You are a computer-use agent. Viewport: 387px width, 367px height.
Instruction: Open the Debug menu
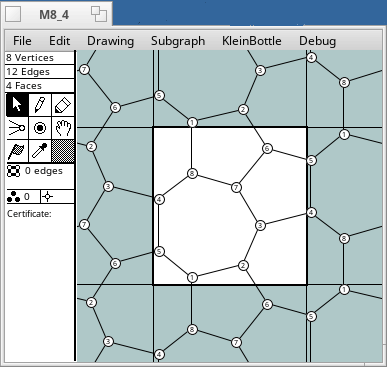coord(317,41)
